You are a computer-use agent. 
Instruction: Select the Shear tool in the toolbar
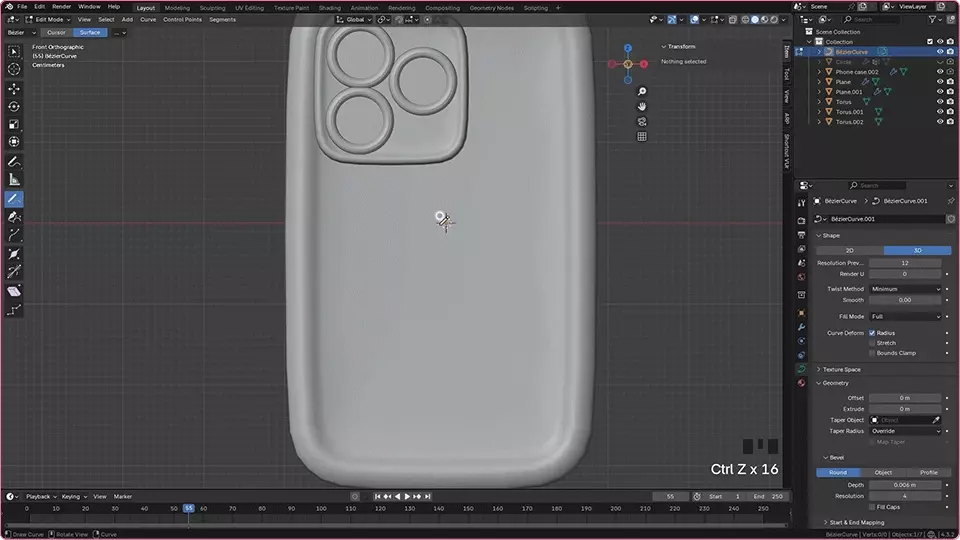click(x=13, y=291)
